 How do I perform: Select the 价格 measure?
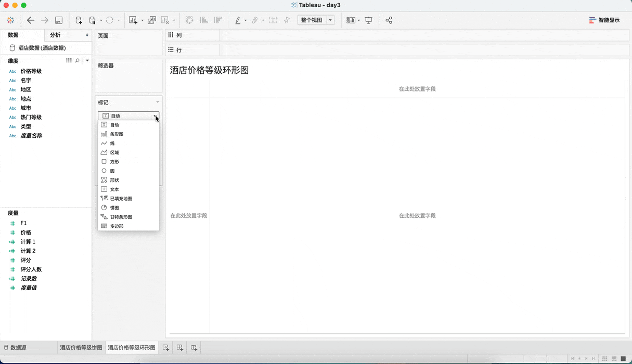pos(26,232)
